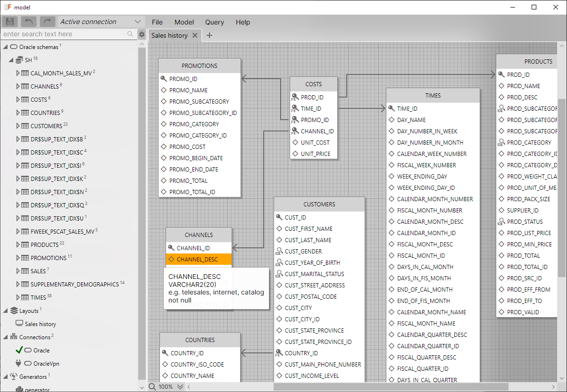Click the search magnifier in search box
Image resolution: width=567 pixels, height=392 pixels.
click(130, 34)
